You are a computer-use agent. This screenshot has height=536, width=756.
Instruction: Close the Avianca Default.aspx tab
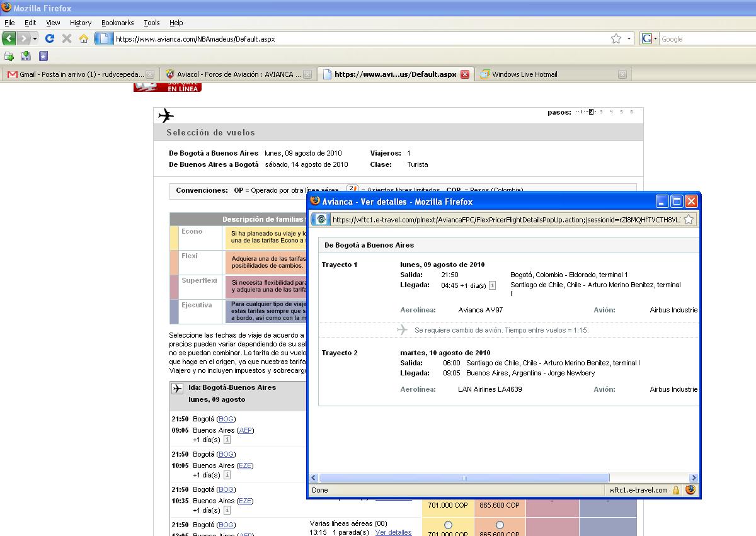pyautogui.click(x=465, y=74)
